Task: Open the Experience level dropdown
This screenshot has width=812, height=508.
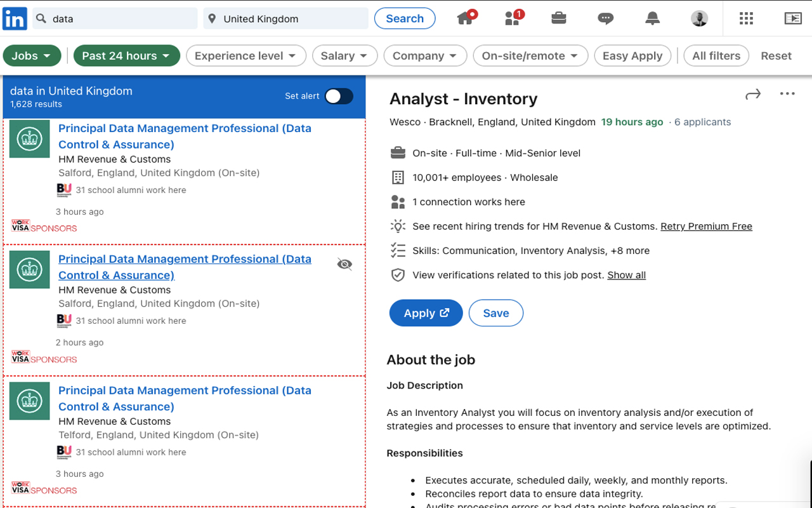Action: [x=246, y=56]
